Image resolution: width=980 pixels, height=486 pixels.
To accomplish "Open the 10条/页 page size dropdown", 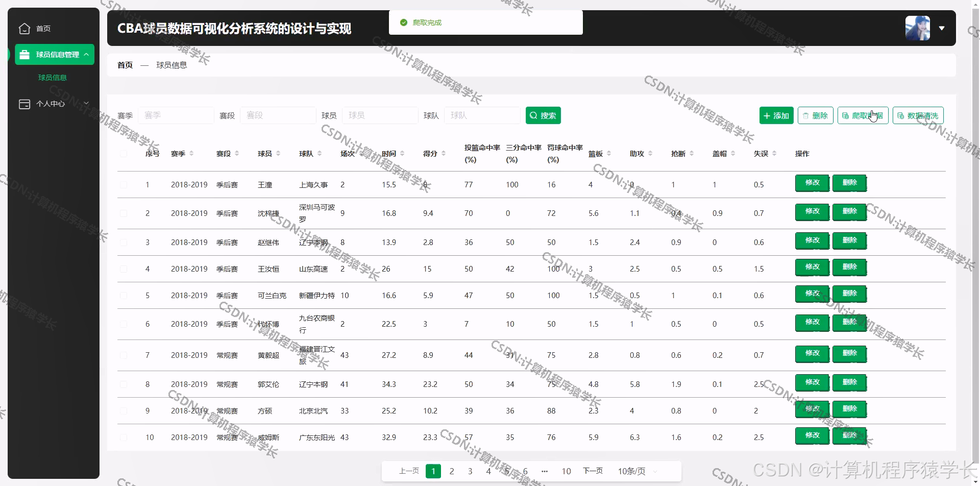I will click(638, 471).
